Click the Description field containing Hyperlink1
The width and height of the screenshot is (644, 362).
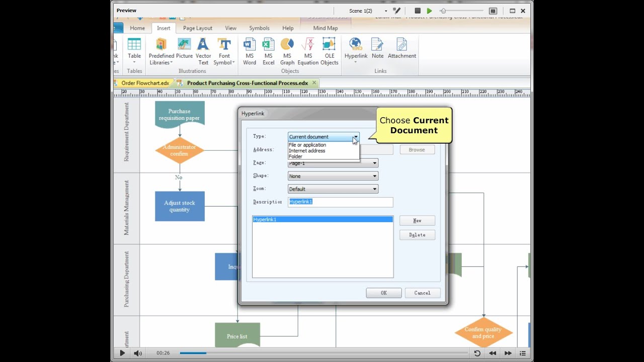(341, 202)
